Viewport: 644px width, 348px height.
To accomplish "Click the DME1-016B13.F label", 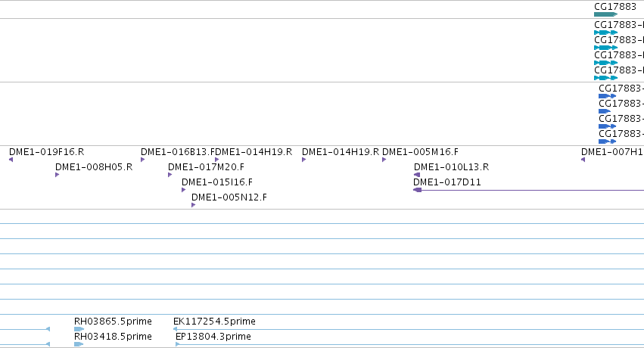I will click(x=177, y=152).
